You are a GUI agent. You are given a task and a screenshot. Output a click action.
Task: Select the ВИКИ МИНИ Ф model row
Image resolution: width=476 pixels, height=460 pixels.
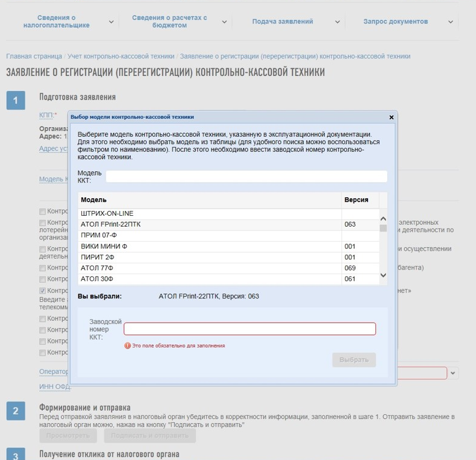pos(229,247)
